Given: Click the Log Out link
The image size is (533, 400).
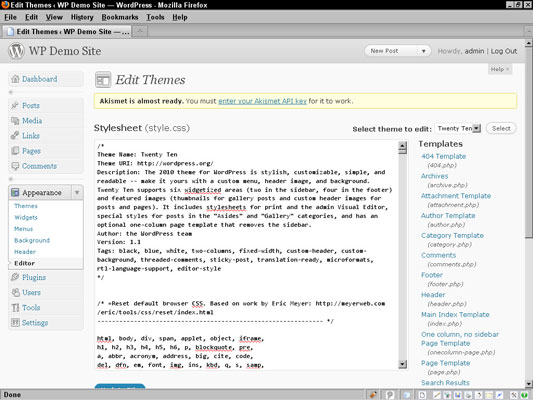Looking at the screenshot, I should coord(504,51).
